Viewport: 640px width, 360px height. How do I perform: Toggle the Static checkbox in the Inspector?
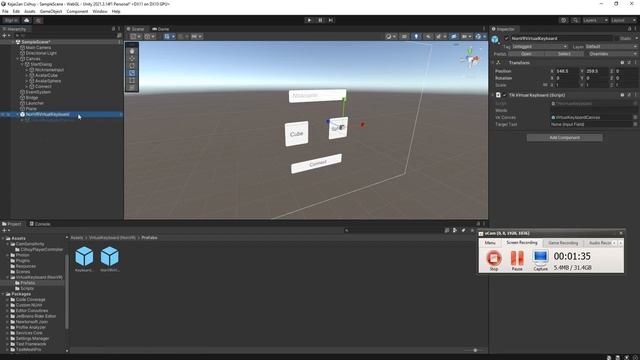(617, 38)
